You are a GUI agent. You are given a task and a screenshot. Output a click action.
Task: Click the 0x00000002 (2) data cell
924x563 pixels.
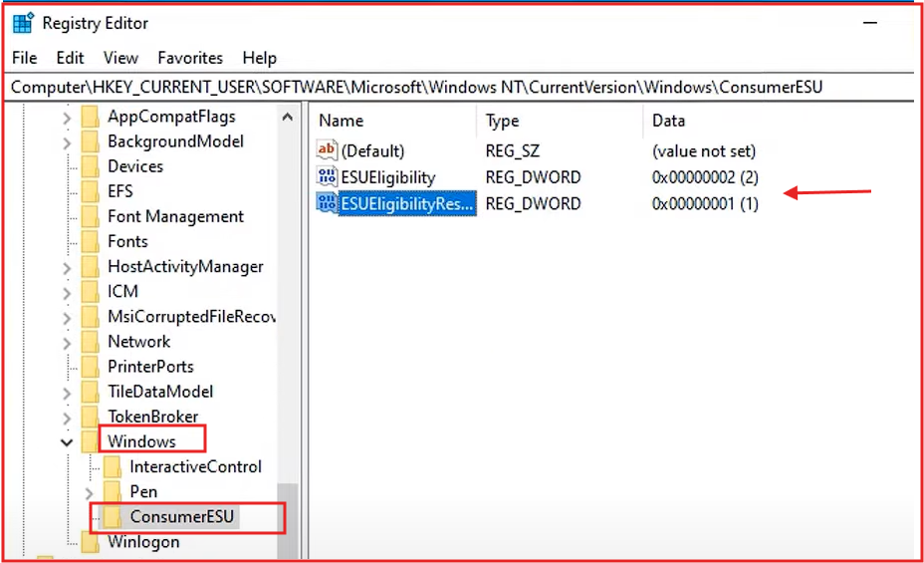pos(705,177)
